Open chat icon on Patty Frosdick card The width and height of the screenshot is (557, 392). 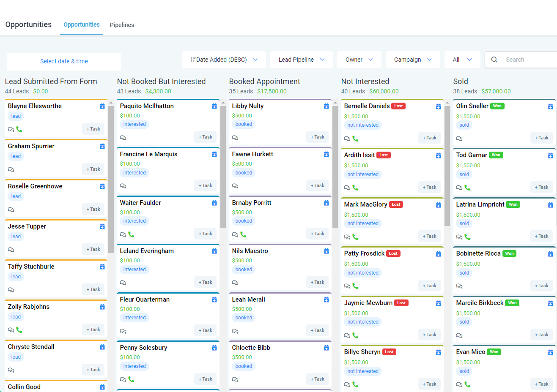coord(347,286)
